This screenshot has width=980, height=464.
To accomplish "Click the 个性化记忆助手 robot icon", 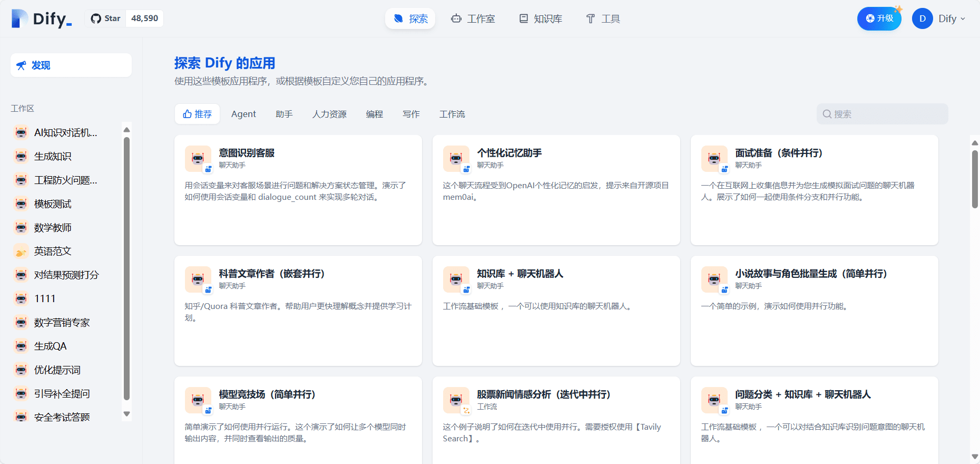I will 456,159.
